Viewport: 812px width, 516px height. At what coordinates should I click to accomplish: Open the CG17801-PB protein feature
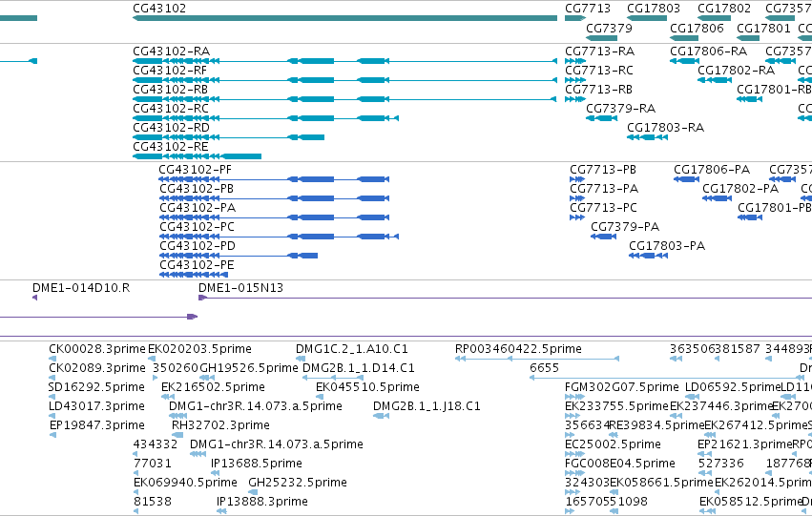[775, 208]
